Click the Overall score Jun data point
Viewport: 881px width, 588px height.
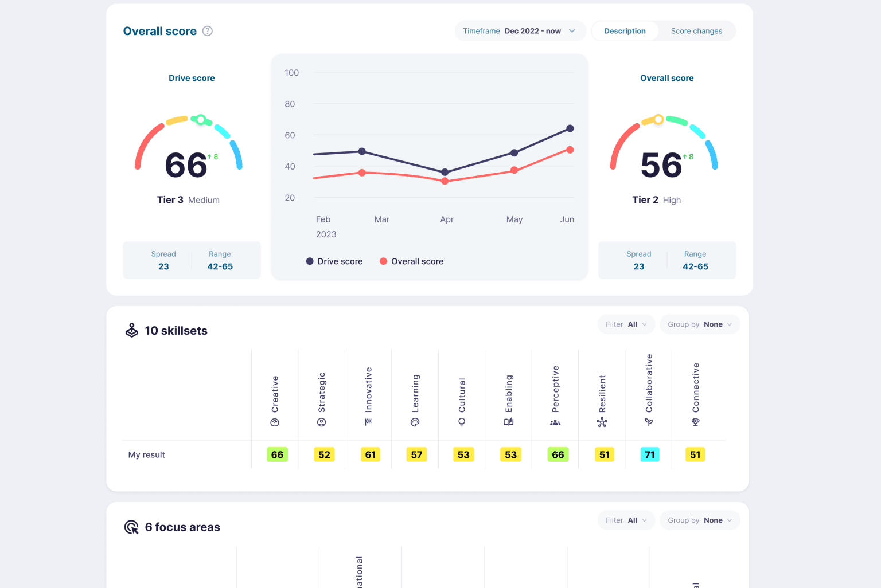tap(570, 150)
